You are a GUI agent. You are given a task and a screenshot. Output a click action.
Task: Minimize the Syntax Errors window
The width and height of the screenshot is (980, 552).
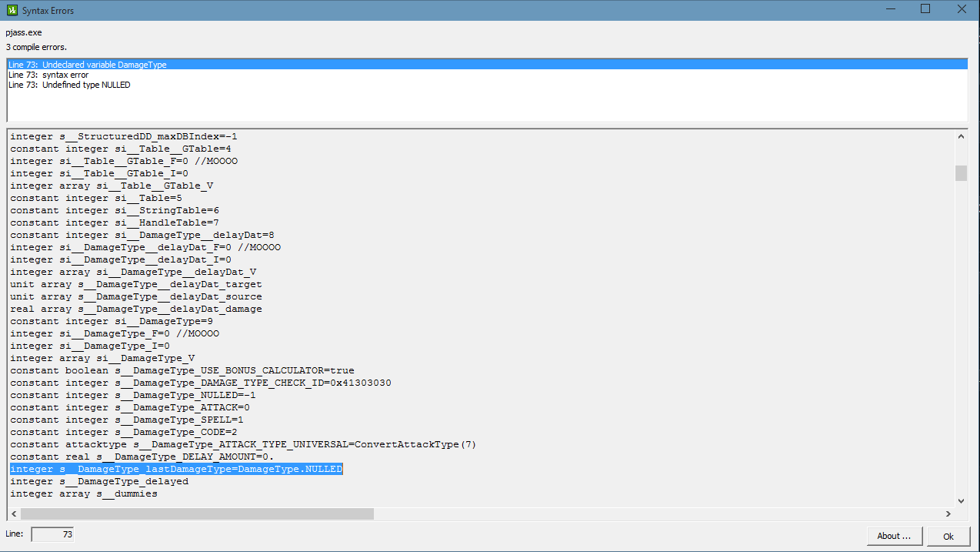[889, 9]
